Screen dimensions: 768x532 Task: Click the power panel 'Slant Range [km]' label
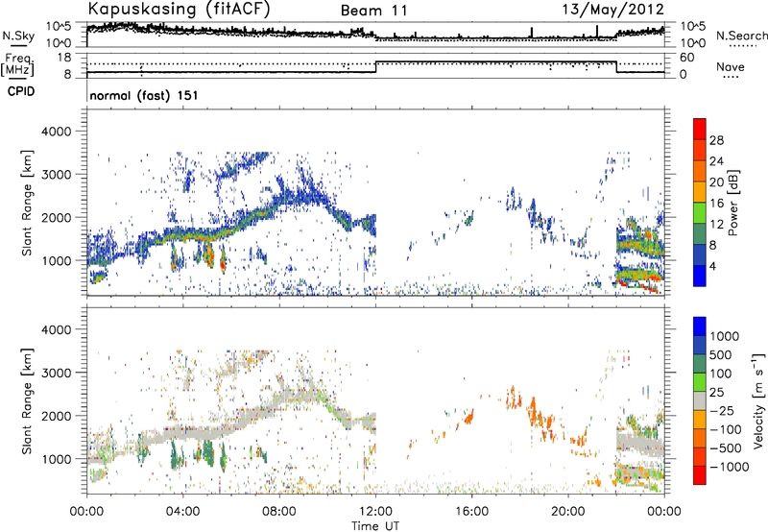(27, 203)
